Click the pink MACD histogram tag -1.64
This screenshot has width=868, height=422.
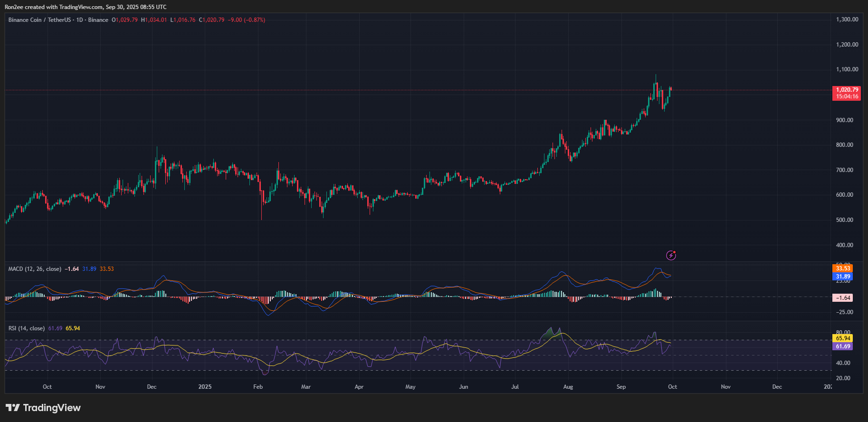843,298
